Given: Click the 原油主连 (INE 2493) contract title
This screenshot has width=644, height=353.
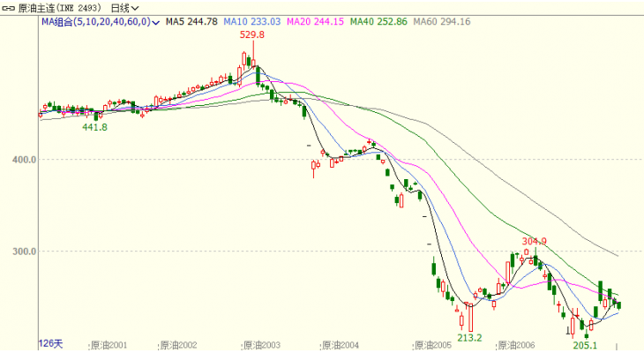Looking at the screenshot, I should pyautogui.click(x=60, y=6).
